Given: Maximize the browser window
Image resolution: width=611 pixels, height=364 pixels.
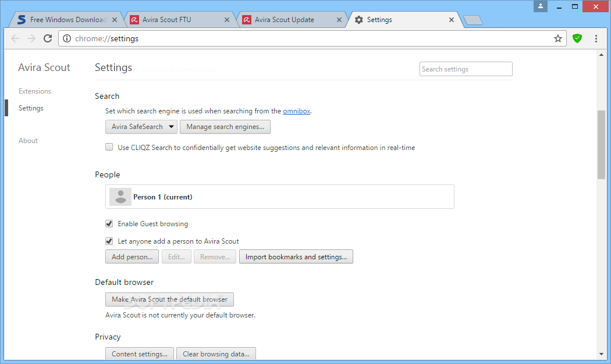Looking at the screenshot, I should coord(575,6).
